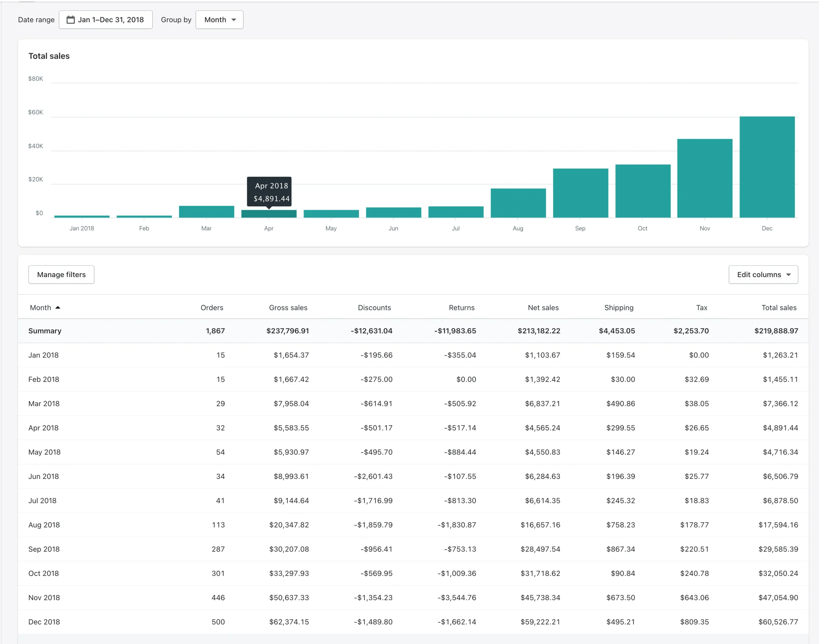Click Aug 2018 orders count 113

point(218,525)
